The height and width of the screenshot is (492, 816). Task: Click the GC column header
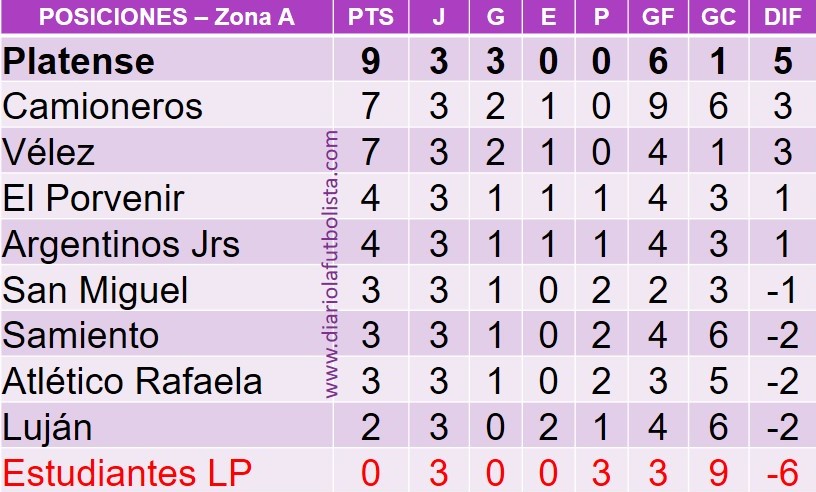(x=718, y=17)
